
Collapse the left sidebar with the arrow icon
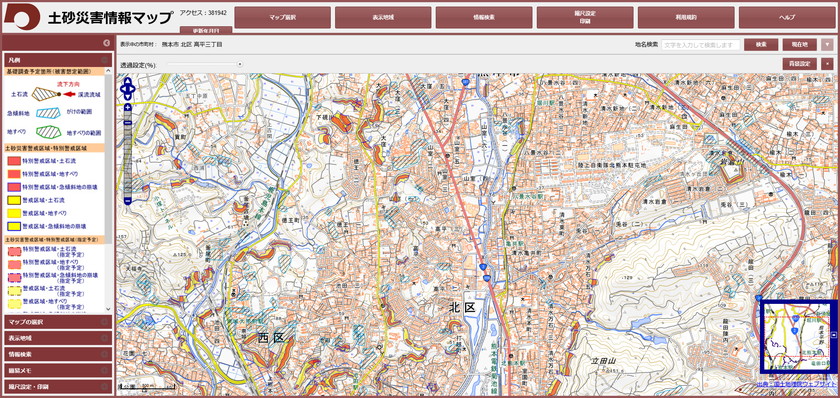pos(107,43)
